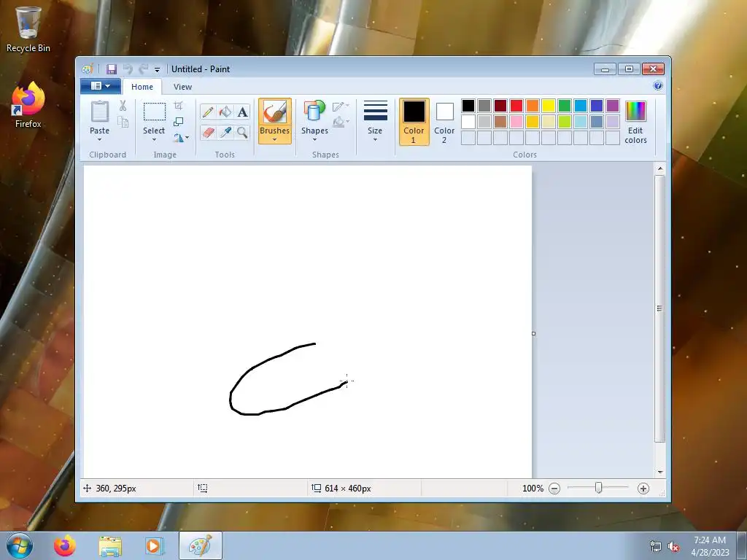This screenshot has height=560, width=747.
Task: Expand the Select dropdown arrow
Action: pos(154,139)
